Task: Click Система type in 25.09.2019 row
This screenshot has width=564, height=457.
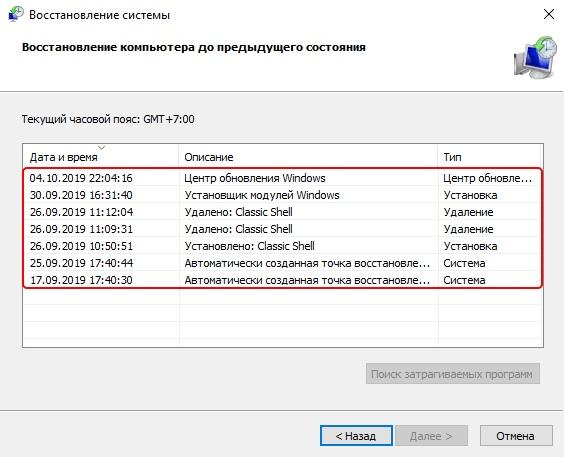Action: 464,263
